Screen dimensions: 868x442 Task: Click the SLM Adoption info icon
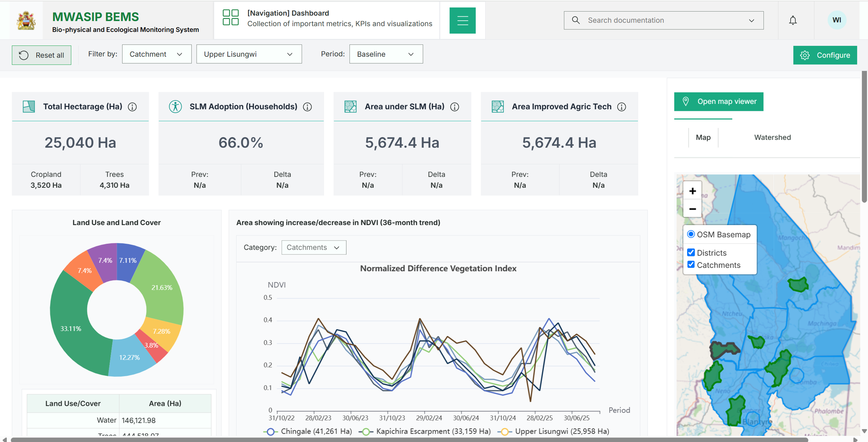[x=307, y=107]
